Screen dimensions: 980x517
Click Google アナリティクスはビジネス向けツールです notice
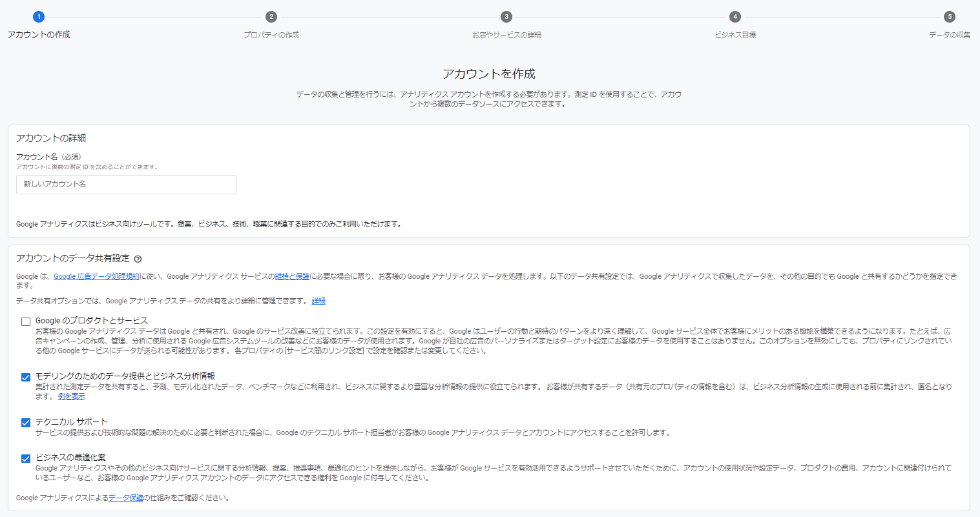click(x=209, y=225)
